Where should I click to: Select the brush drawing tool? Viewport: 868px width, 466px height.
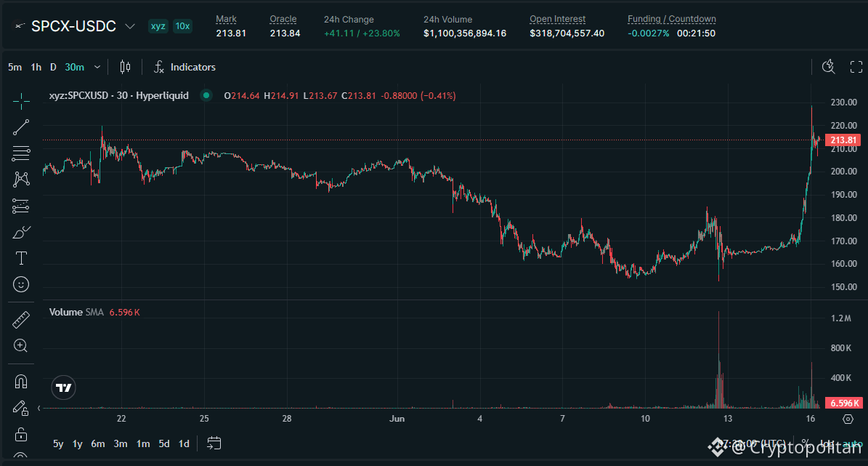coord(21,232)
